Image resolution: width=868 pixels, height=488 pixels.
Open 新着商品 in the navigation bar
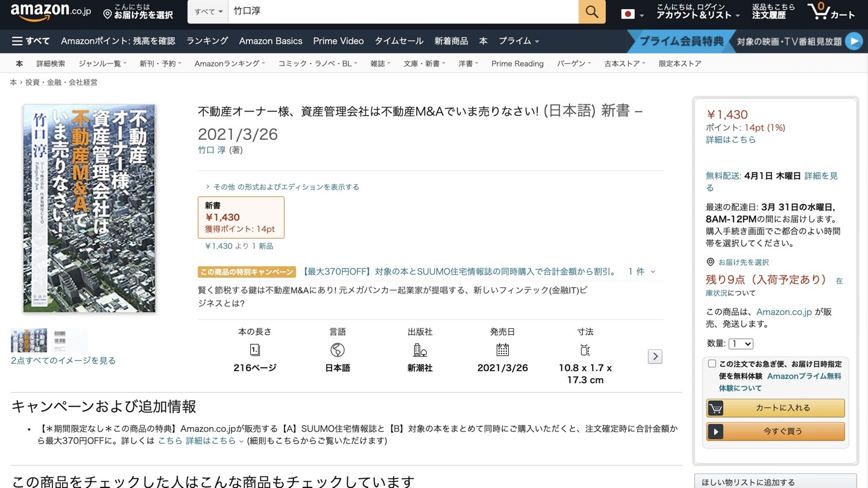pyautogui.click(x=451, y=41)
